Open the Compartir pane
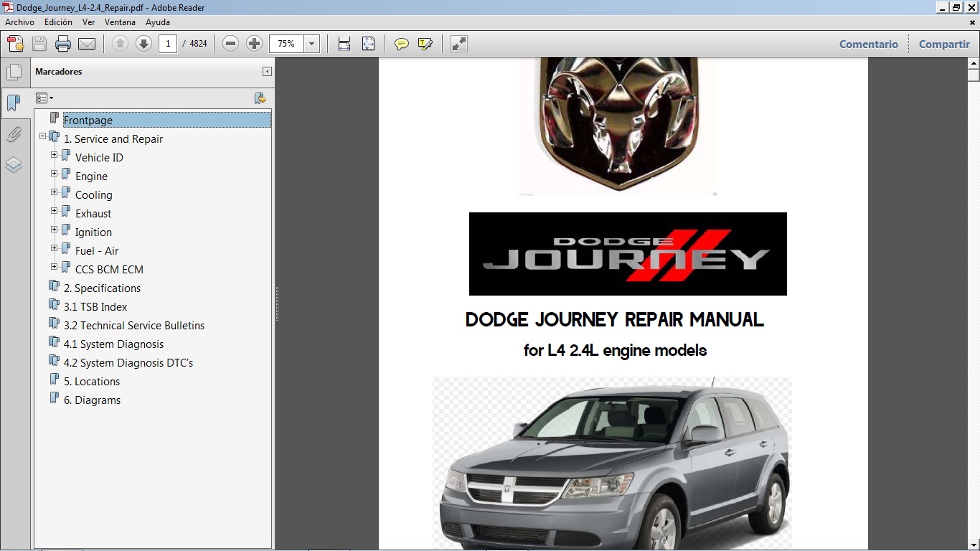Viewport: 980px width, 551px height. pos(944,44)
